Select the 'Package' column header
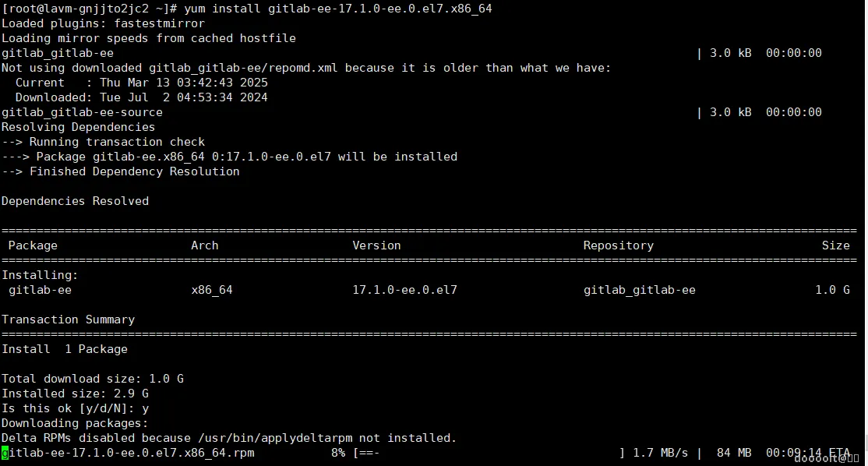This screenshot has height=466, width=868. click(33, 245)
